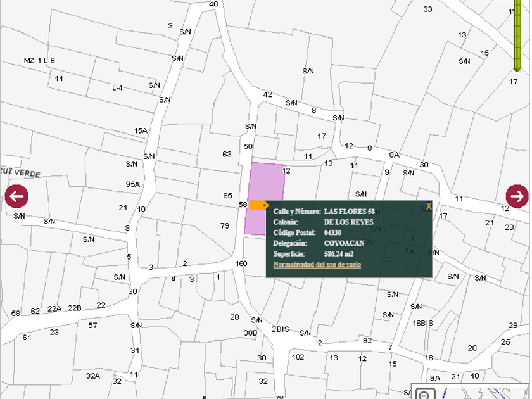Click the parcel numbered 102
The height and width of the screenshot is (399, 532).
298,357
